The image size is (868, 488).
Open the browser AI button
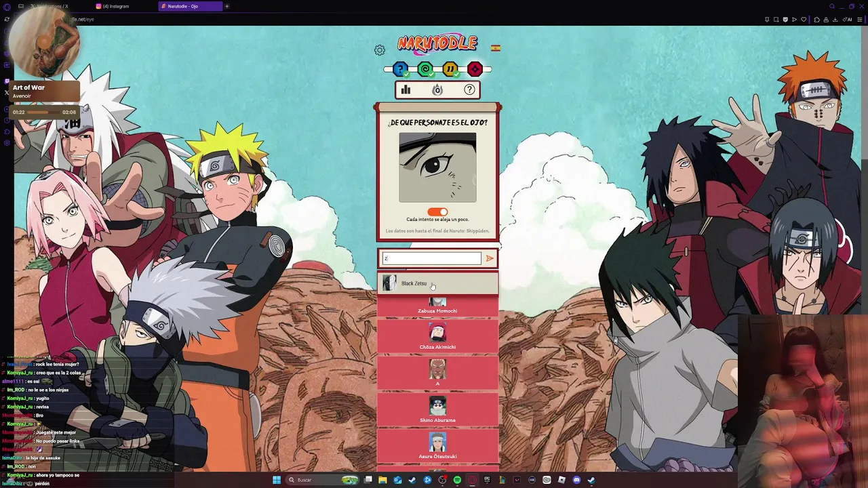847,20
